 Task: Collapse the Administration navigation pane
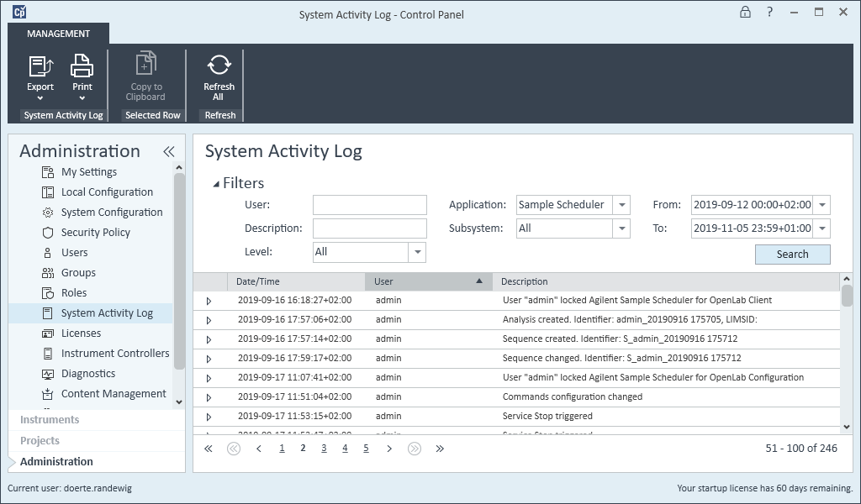pyautogui.click(x=168, y=151)
